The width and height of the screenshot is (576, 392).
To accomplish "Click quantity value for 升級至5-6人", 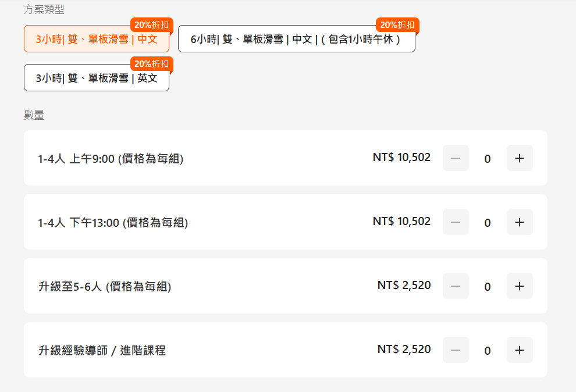I will click(x=488, y=287).
